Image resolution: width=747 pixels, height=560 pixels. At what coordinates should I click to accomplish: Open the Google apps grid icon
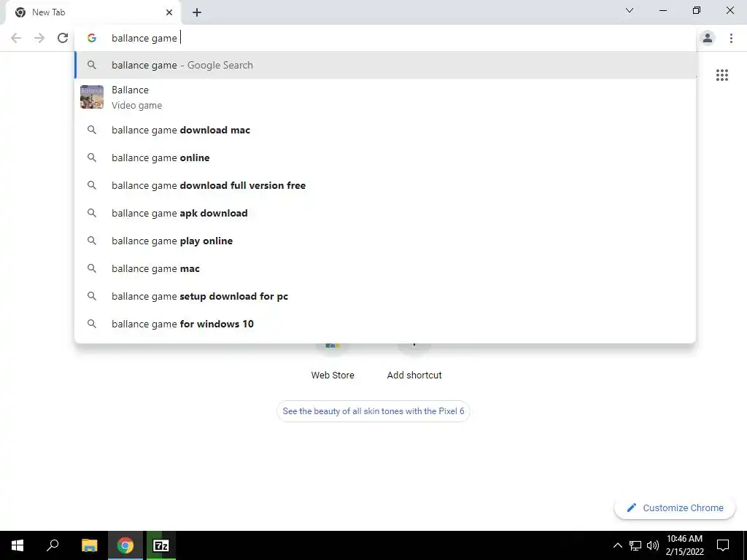721,75
